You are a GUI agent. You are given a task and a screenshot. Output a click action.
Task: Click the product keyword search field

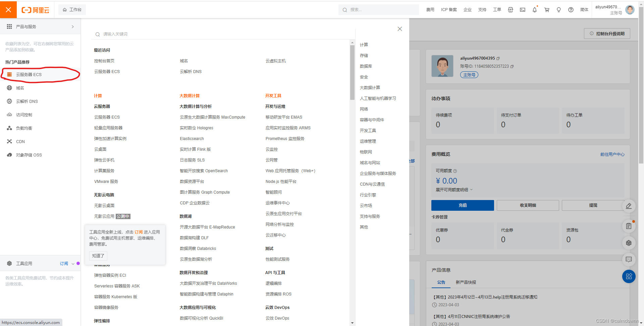(x=223, y=34)
